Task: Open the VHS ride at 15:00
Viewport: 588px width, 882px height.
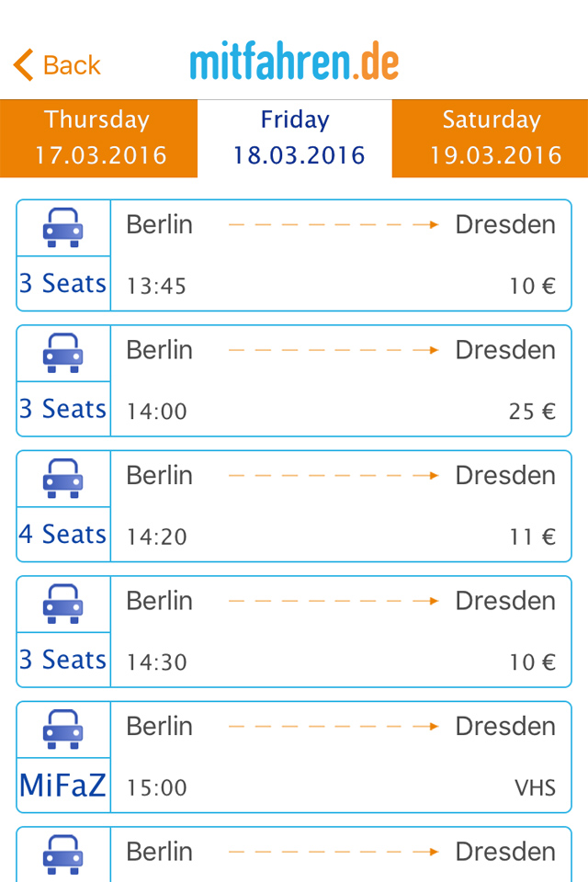Action: pyautogui.click(x=340, y=757)
